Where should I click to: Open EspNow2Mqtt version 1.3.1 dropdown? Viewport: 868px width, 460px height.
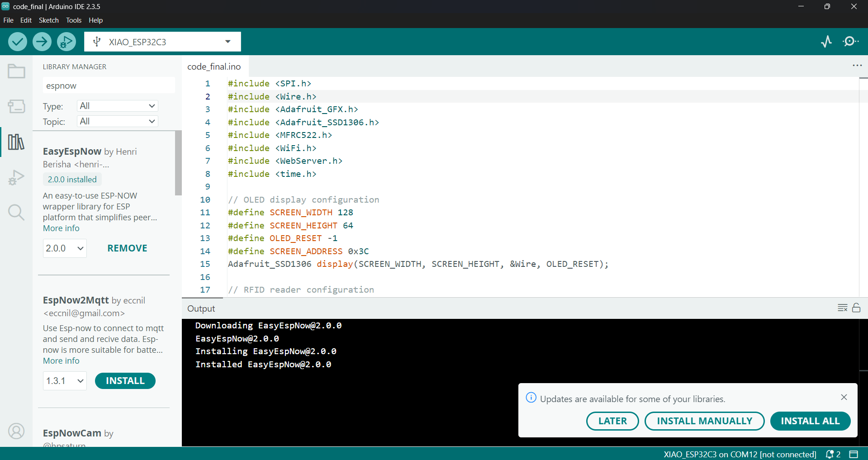point(65,381)
